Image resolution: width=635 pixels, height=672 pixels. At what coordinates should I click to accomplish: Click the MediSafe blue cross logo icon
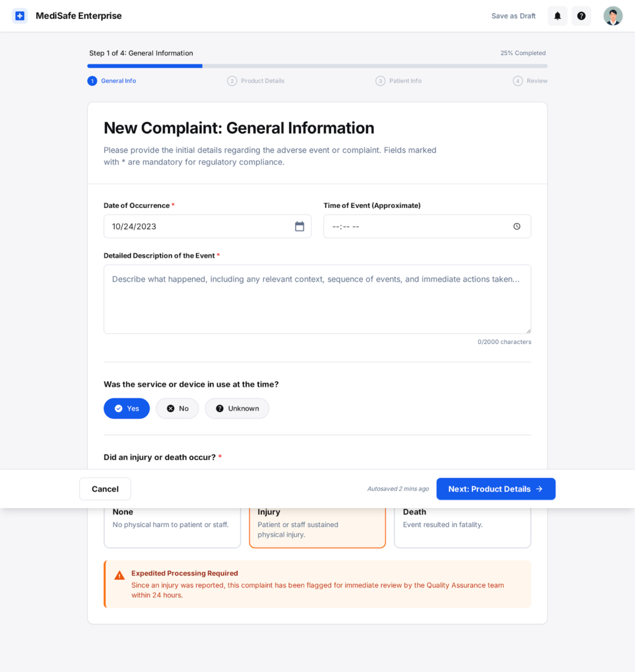pyautogui.click(x=20, y=16)
